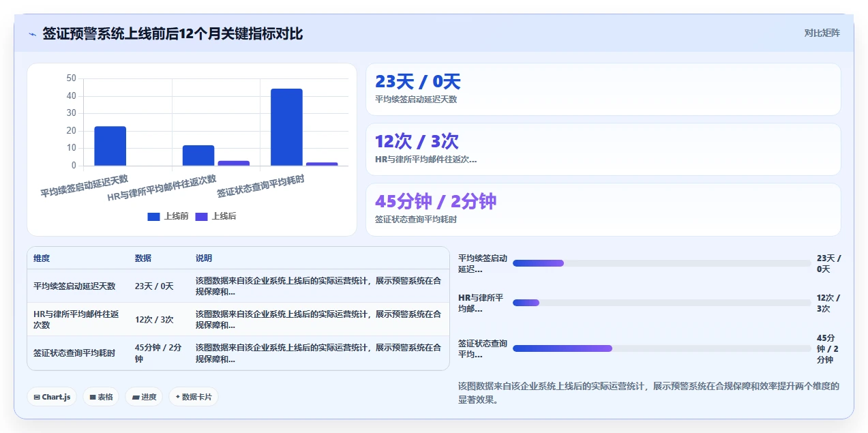868x433 pixels.
Task: Click the 说明 text in the 签证状态查询平均耗时 row
Action: pos(318,353)
